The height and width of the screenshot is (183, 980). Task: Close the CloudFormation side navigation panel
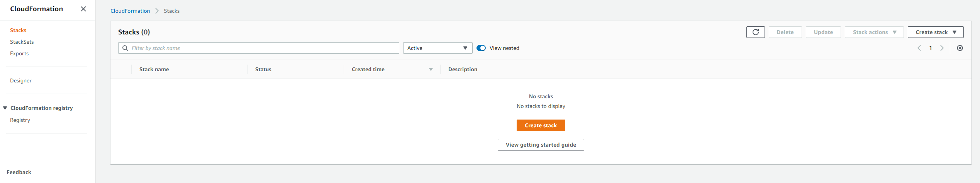(x=83, y=9)
